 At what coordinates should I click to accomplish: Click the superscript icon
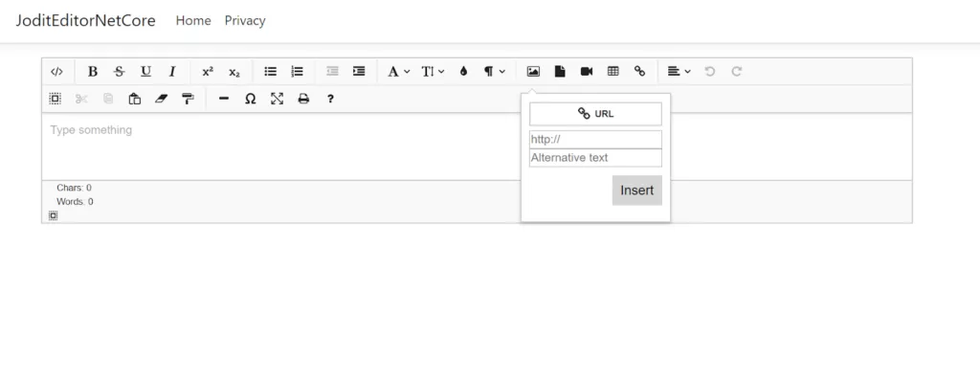coord(208,72)
